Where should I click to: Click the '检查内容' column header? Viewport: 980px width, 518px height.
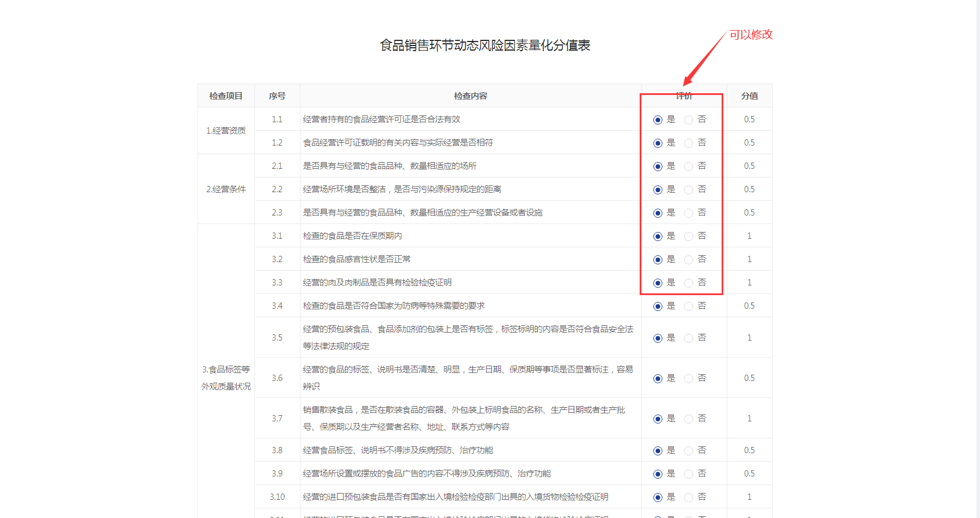tap(470, 96)
